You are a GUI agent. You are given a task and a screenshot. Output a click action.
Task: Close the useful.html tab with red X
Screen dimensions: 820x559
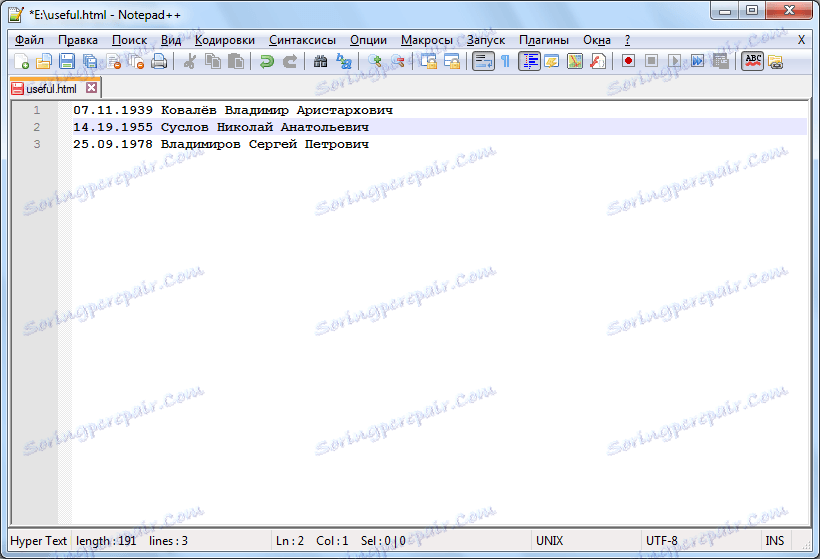pyautogui.click(x=92, y=88)
